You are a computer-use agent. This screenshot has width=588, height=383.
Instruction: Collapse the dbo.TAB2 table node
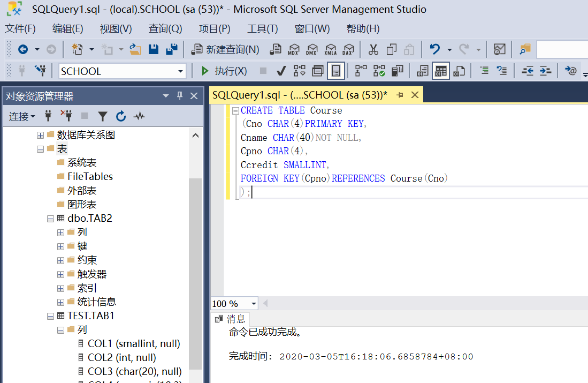[50, 219]
